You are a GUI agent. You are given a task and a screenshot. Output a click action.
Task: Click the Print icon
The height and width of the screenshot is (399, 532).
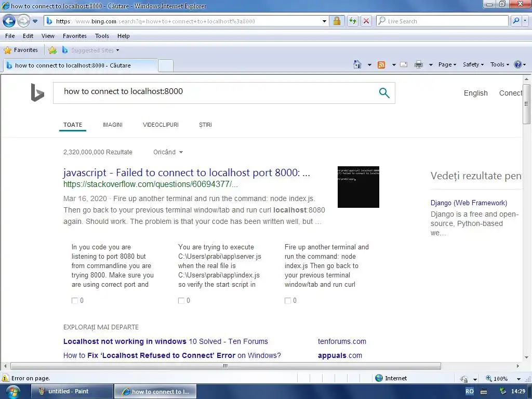coord(419,64)
